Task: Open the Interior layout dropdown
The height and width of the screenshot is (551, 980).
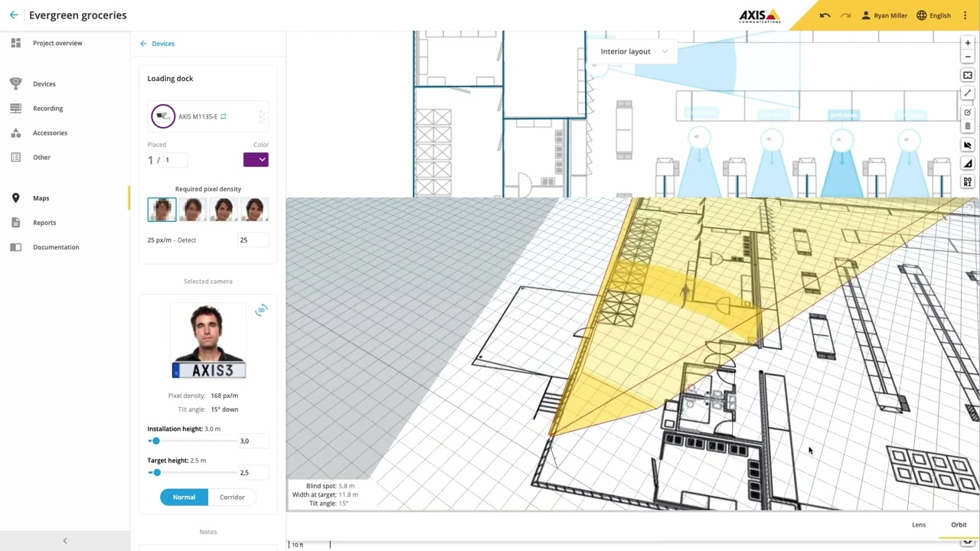Action: 634,51
